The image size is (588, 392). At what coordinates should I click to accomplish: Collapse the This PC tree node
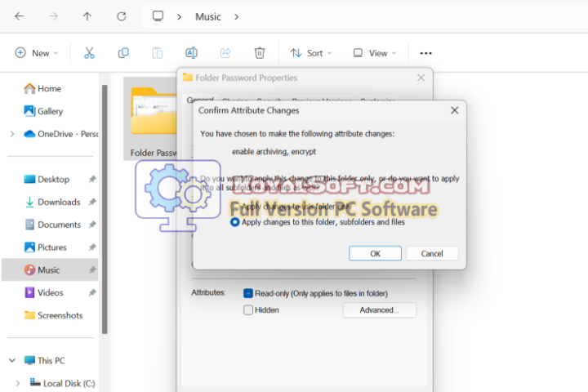coord(12,360)
